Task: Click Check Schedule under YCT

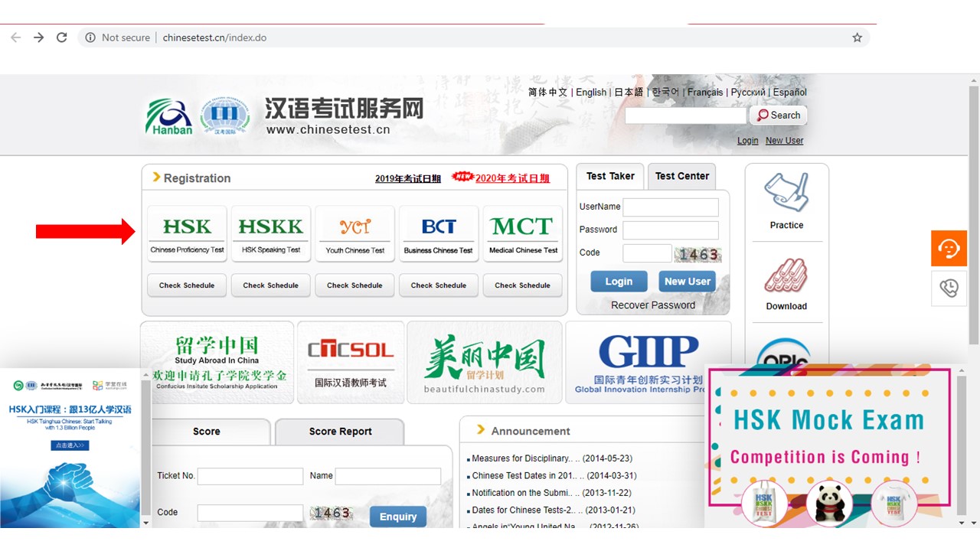Action: pyautogui.click(x=354, y=285)
